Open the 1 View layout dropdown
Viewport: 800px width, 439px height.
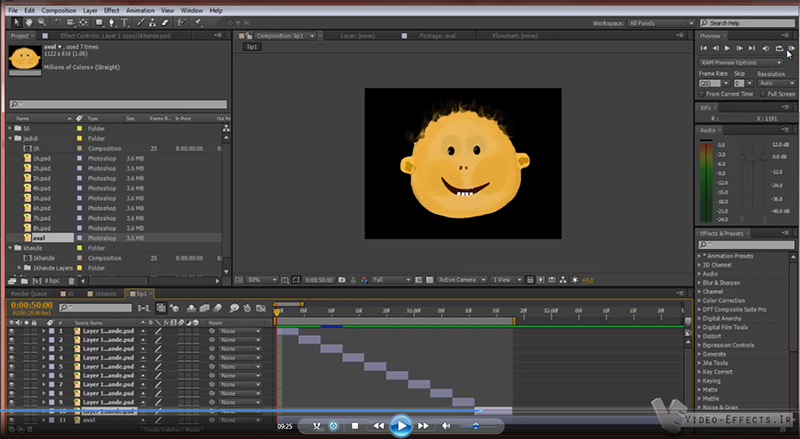point(507,280)
